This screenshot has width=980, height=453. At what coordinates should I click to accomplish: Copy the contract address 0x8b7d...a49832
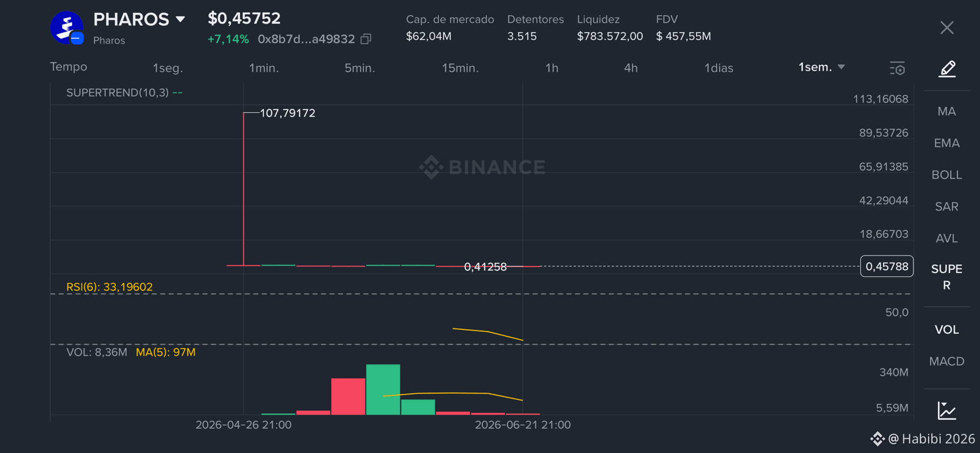[x=366, y=39]
